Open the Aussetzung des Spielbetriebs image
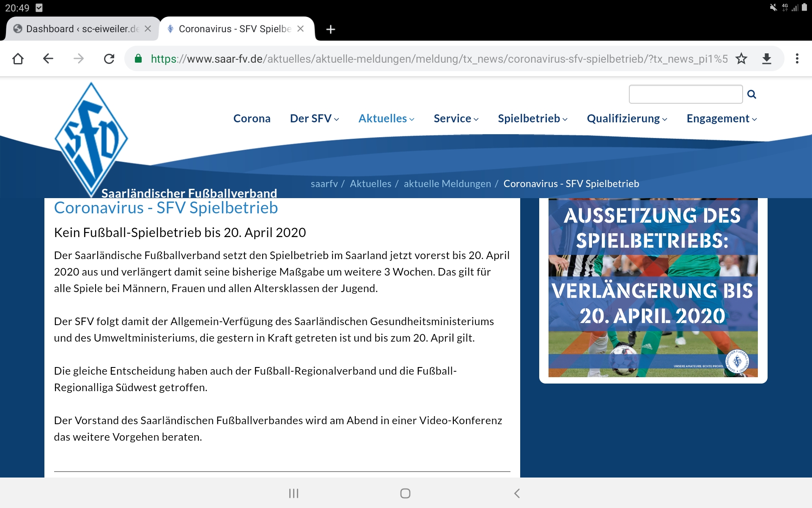 (653, 288)
